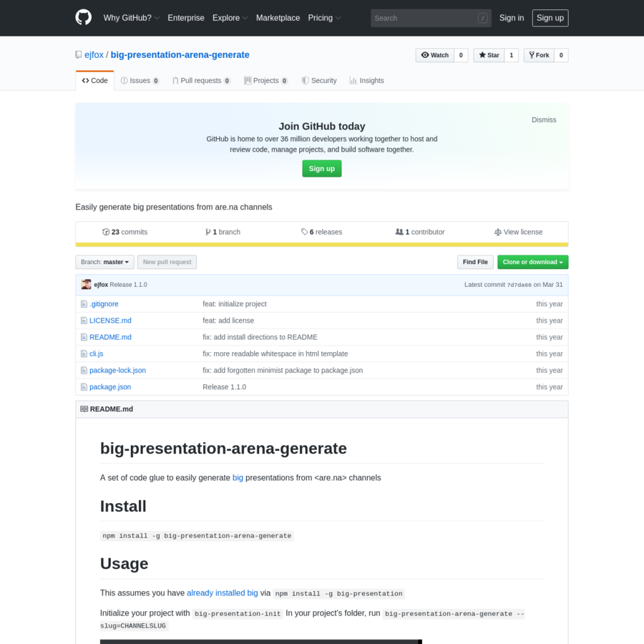Open the ejfox owner link
Viewport: 644px width, 644px height.
pyautogui.click(x=94, y=55)
